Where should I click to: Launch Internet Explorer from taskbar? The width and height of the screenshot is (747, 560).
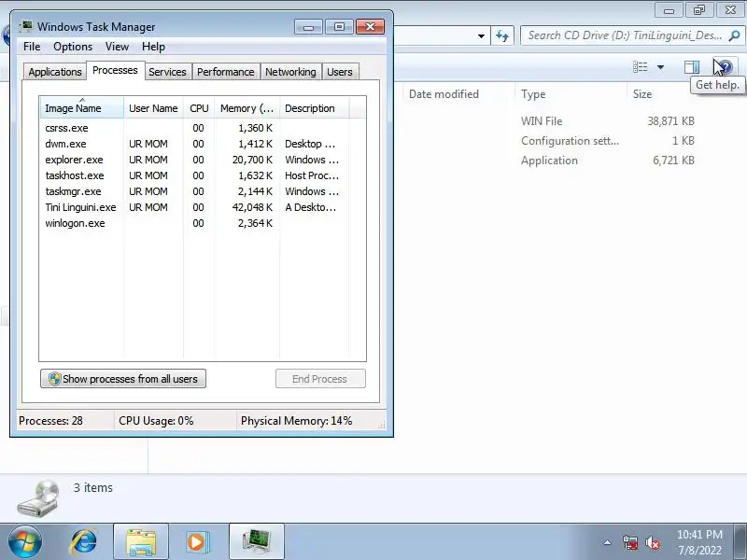click(83, 542)
